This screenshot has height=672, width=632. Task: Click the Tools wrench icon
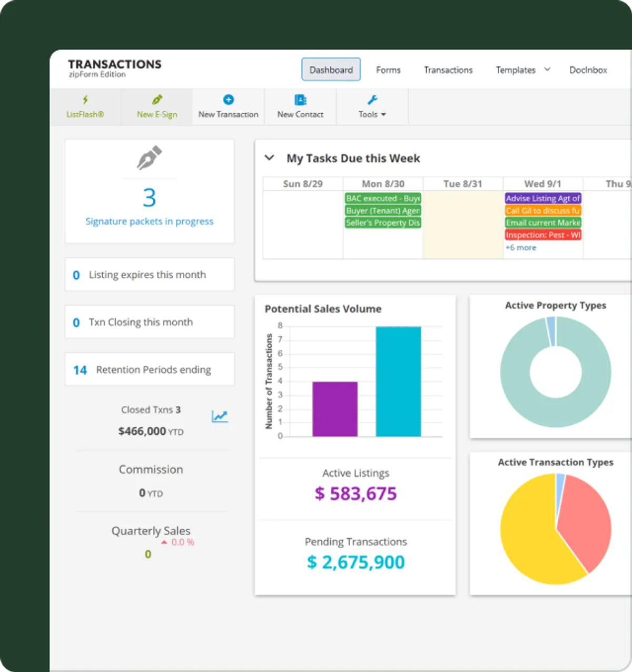[x=372, y=99]
